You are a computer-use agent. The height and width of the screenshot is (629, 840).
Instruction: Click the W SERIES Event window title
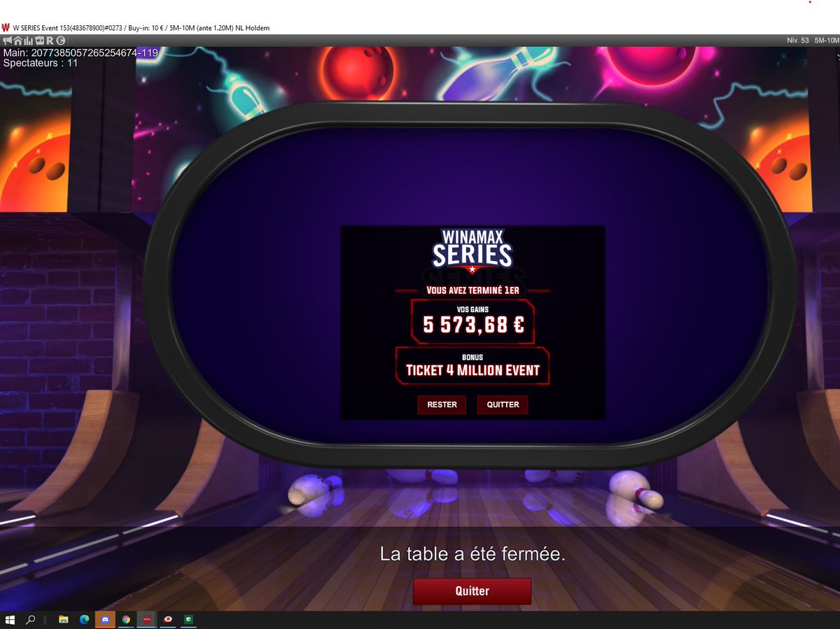click(x=141, y=28)
